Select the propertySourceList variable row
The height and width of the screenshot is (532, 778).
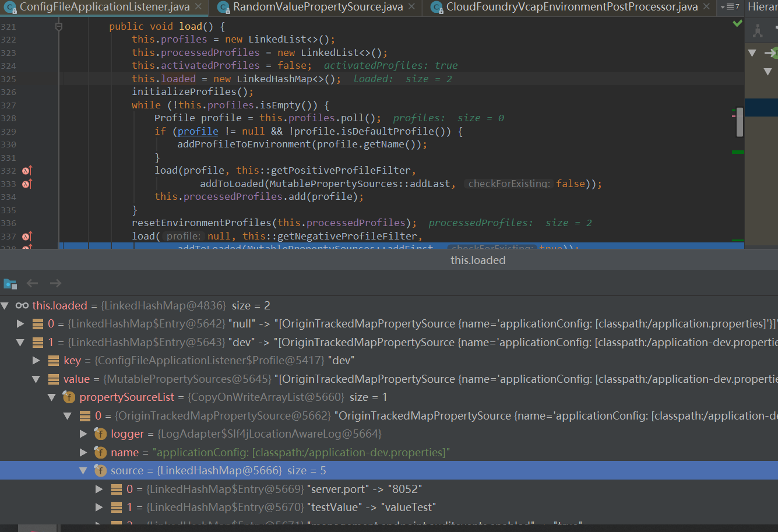(389, 397)
